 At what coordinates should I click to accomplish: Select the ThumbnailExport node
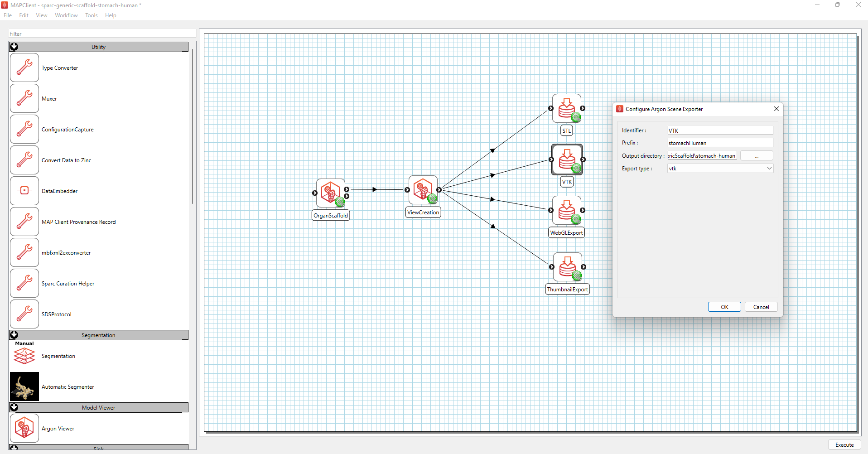point(568,267)
